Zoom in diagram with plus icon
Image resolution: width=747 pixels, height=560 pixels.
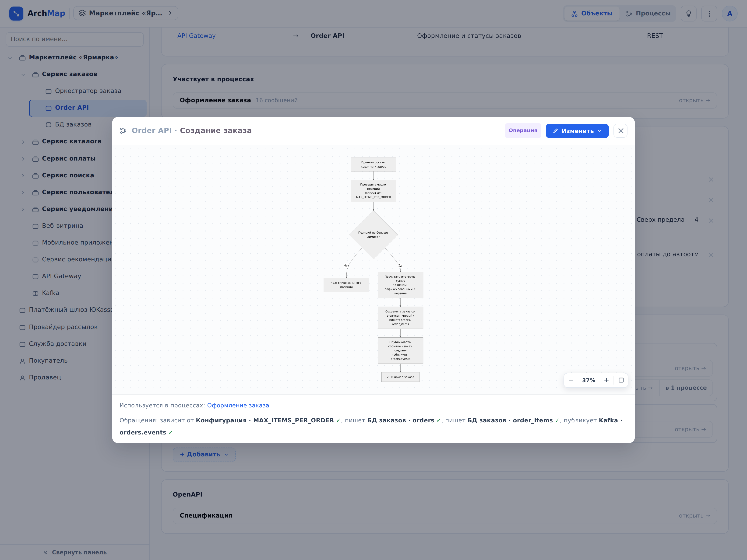(x=606, y=380)
